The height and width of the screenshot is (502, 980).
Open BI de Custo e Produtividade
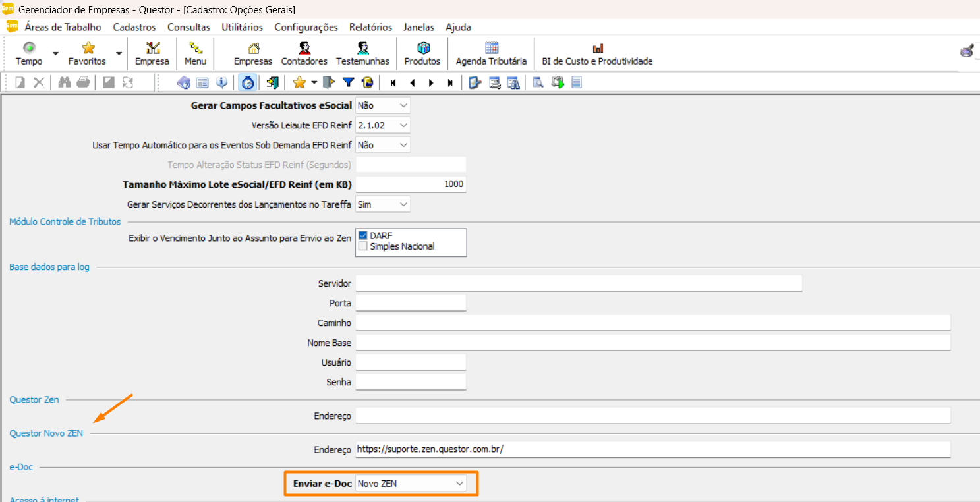[597, 53]
